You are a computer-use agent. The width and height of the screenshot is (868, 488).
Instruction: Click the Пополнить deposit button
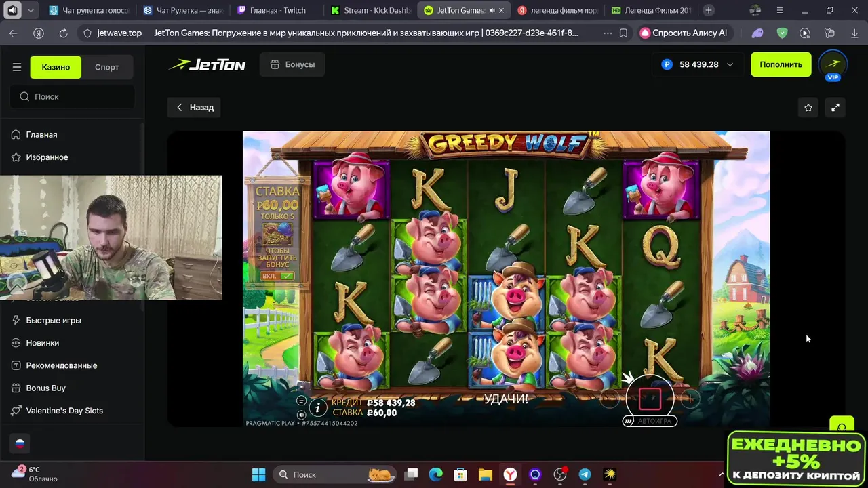[x=781, y=64]
